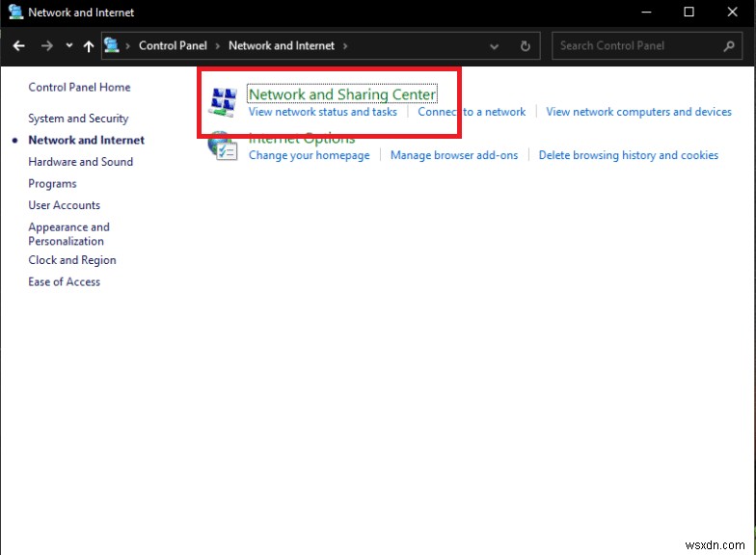756x555 pixels.
Task: Click the search magnifier icon
Action: click(x=729, y=46)
